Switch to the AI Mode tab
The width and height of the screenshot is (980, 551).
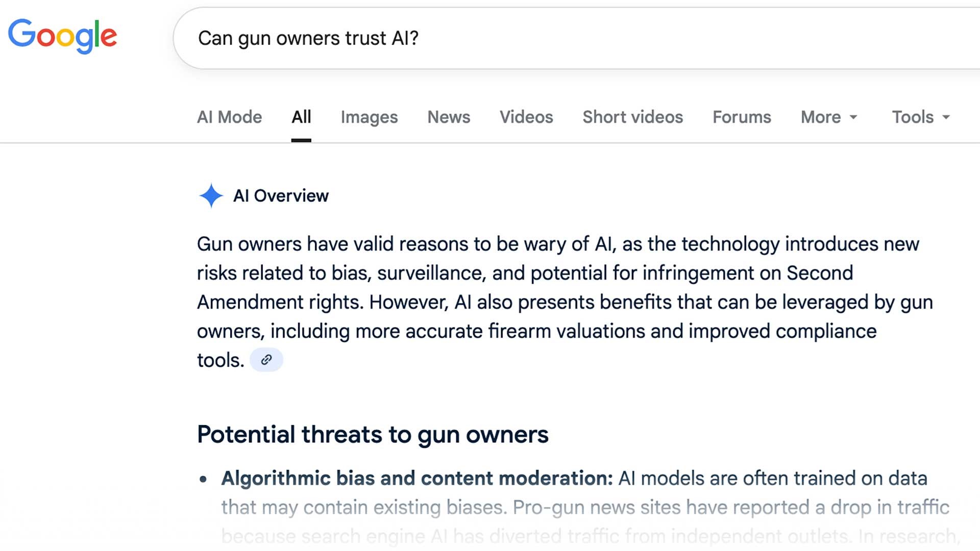pos(229,117)
